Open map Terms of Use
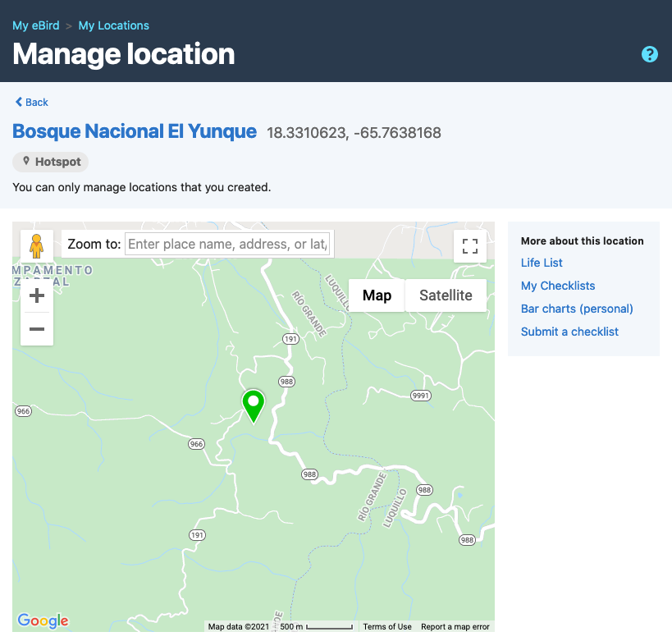Image resolution: width=672 pixels, height=641 pixels. [x=387, y=626]
